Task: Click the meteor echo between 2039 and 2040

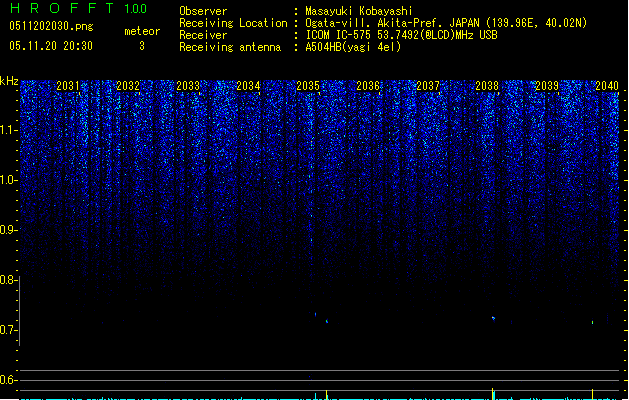Action: click(x=592, y=322)
